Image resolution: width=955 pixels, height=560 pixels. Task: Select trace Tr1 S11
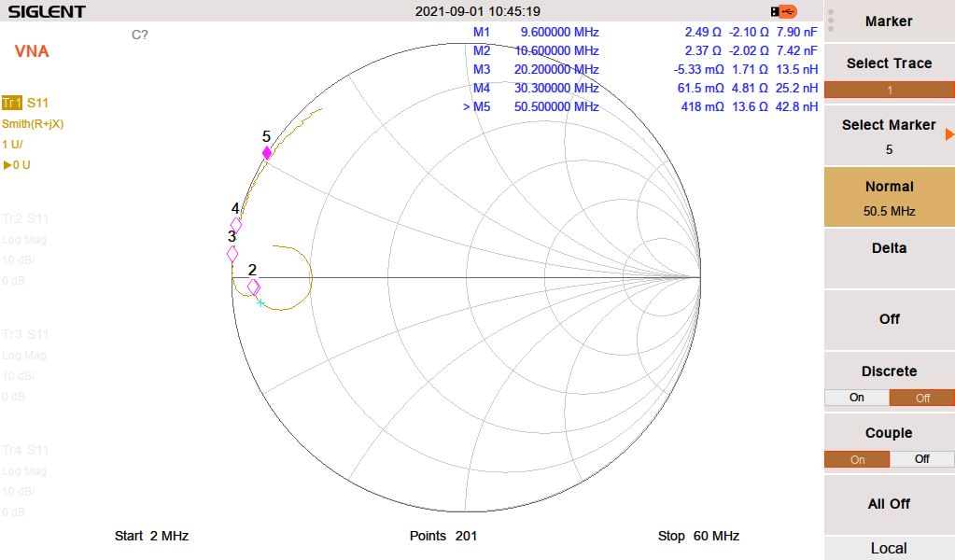[x=25, y=103]
